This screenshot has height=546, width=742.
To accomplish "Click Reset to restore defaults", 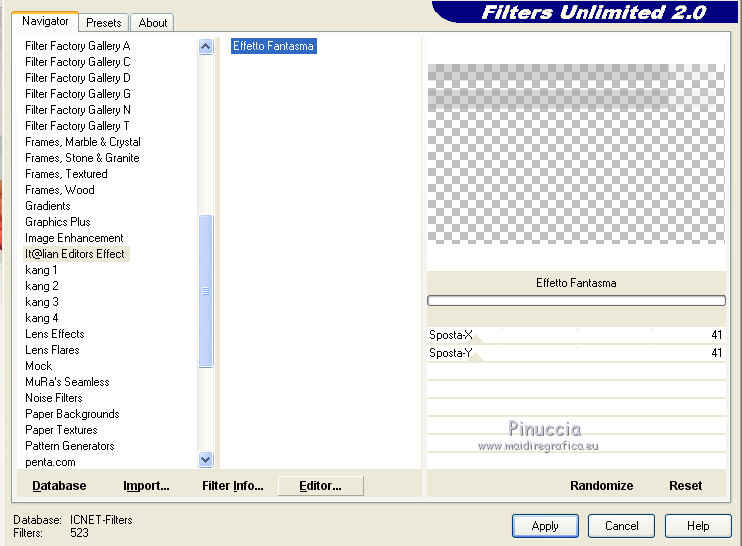I will point(685,485).
